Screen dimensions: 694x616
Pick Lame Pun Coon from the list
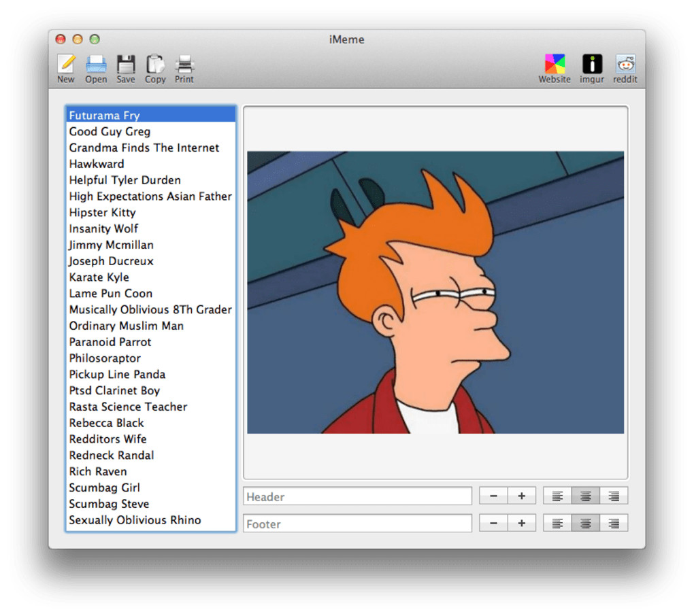(151, 293)
